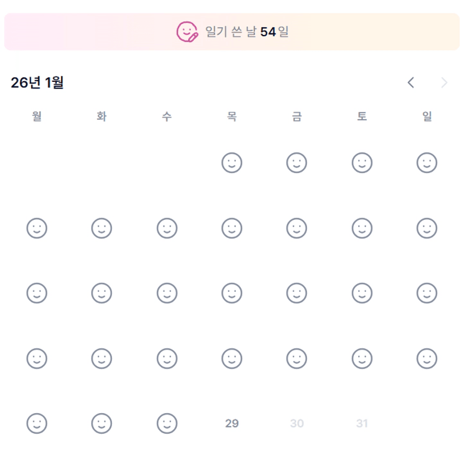The height and width of the screenshot is (476, 460).
Task: Click the greyed-out date 30
Action: pyautogui.click(x=297, y=424)
